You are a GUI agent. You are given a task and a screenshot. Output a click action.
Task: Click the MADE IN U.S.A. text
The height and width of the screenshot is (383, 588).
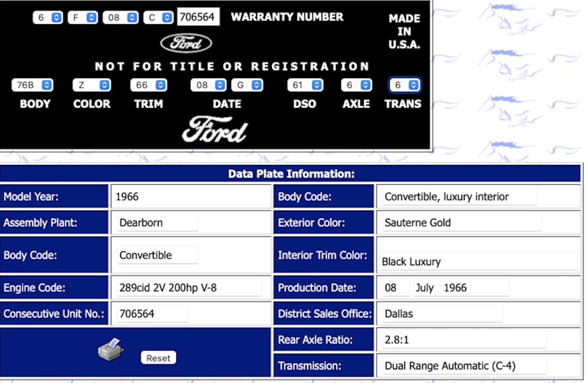pos(404,31)
